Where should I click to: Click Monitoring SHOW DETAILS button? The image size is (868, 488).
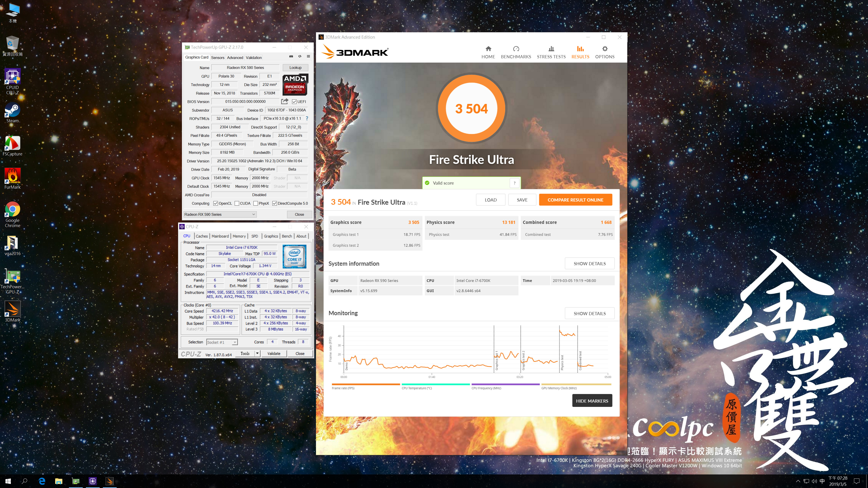click(589, 314)
